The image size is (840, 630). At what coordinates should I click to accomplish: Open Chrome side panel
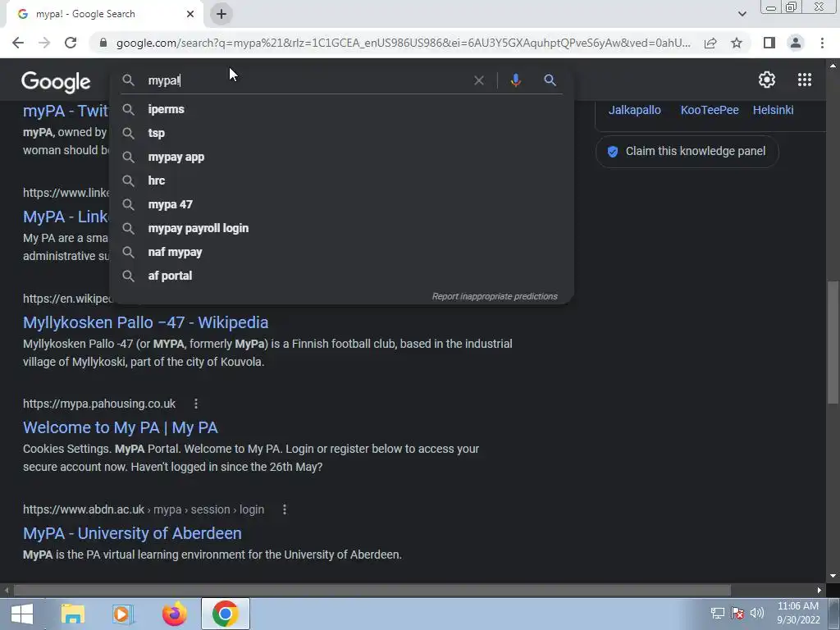coord(769,43)
